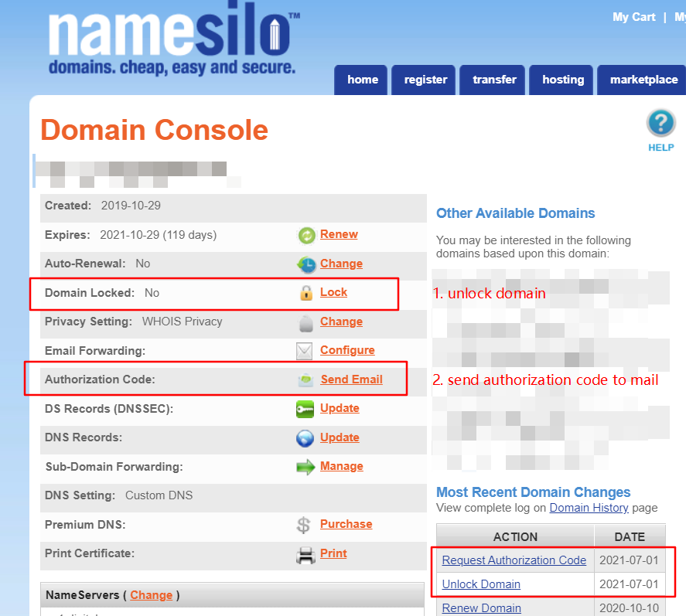Click the Email Forwarding envelope icon
Viewport: 686px width, 616px height.
click(x=305, y=351)
